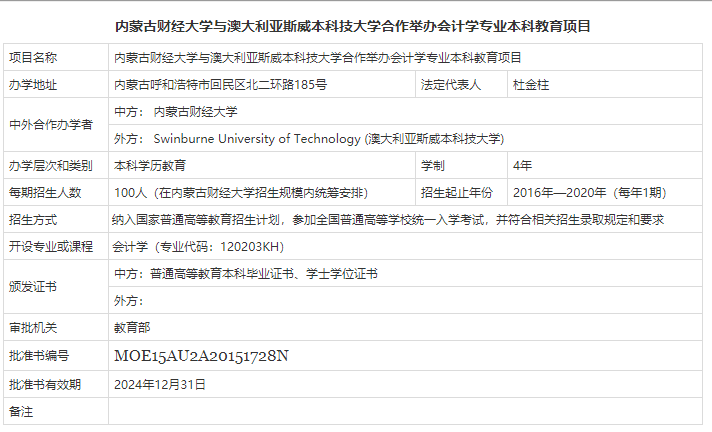Click the project name value in the 项目名称 row
The width and height of the screenshot is (712, 432).
pyautogui.click(x=317, y=58)
